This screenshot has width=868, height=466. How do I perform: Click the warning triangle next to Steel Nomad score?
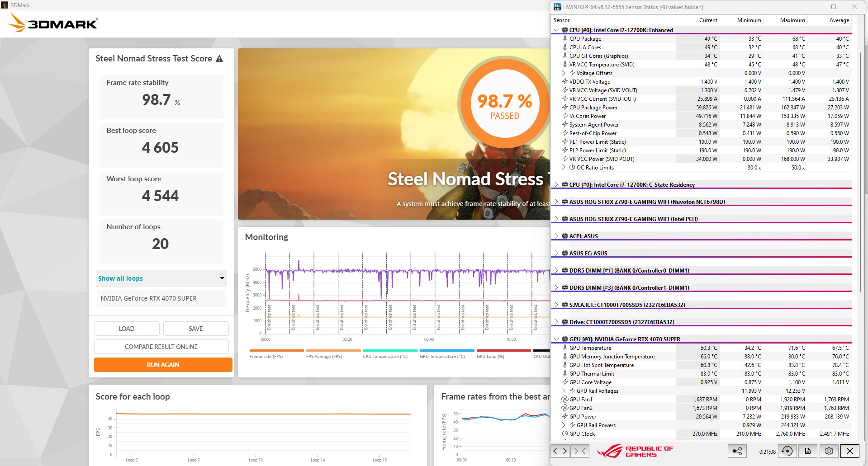(x=219, y=59)
